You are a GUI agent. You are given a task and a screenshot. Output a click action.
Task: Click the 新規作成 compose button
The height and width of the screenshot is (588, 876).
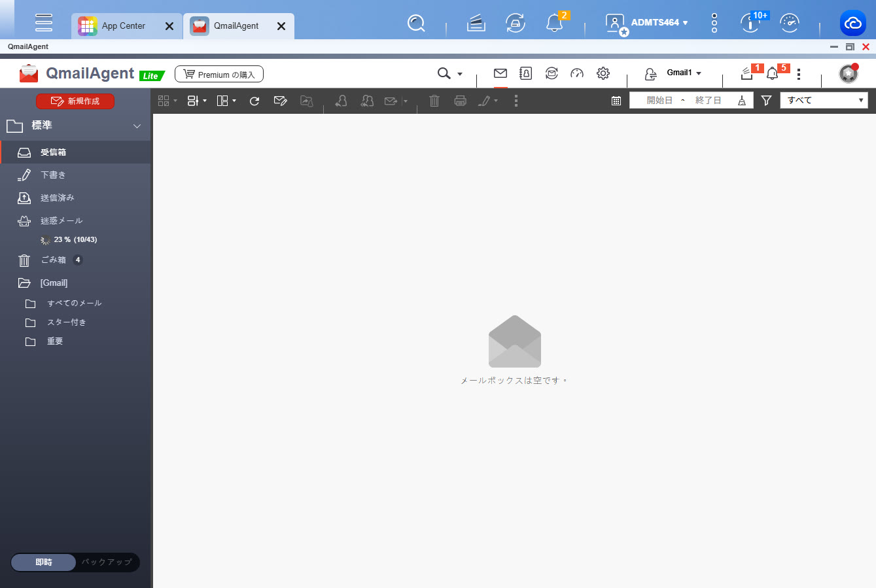point(75,101)
